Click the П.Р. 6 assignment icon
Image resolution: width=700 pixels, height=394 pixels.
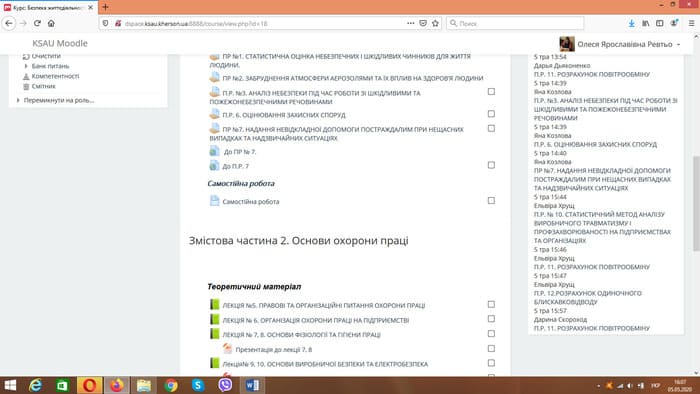coord(214,114)
